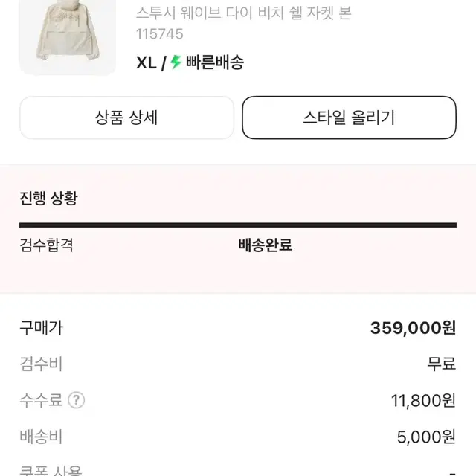Click the 5,000원 shipping fee amount
The image size is (476, 476).
coord(426,437)
